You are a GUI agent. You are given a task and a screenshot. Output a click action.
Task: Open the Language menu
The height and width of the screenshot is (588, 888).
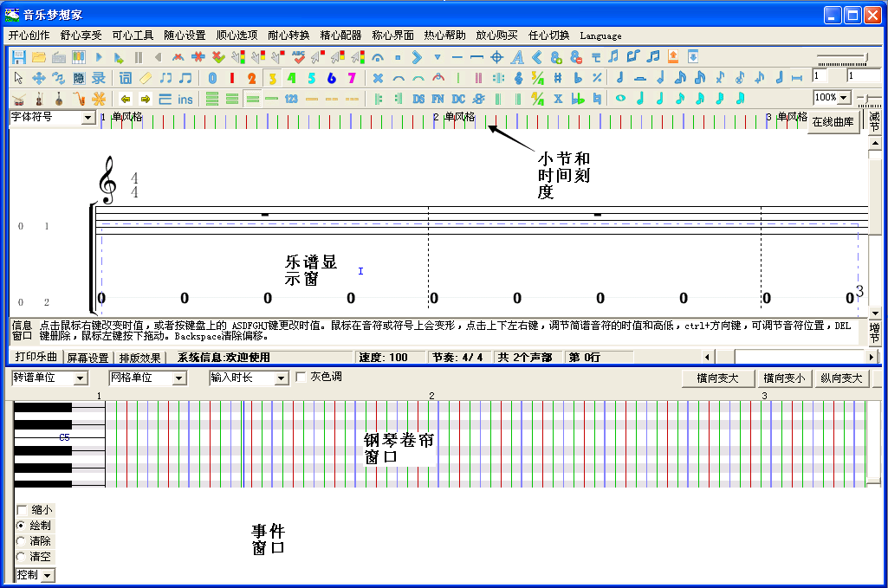(x=600, y=36)
